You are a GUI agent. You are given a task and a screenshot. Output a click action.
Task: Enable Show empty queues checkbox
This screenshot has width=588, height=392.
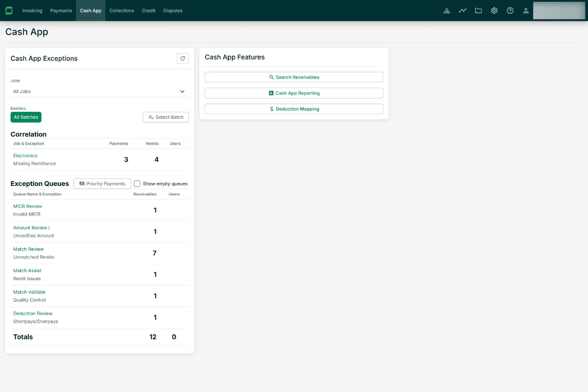[137, 183]
